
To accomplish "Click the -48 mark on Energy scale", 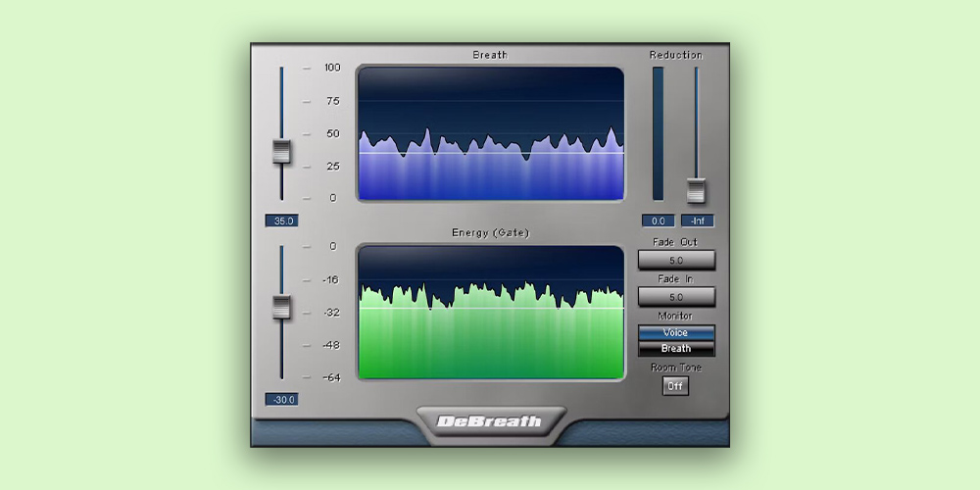I will 331,345.
